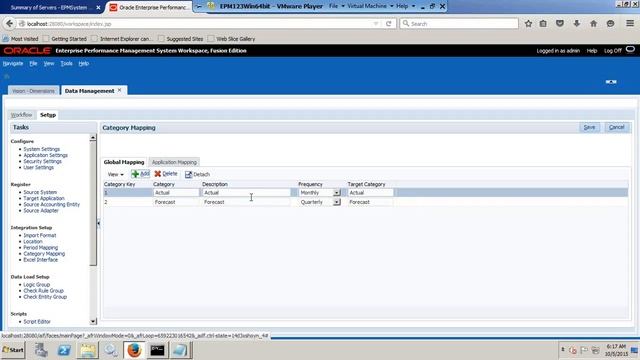Click the Log Off link
Viewport: 640px width, 360px height.
(612, 51)
